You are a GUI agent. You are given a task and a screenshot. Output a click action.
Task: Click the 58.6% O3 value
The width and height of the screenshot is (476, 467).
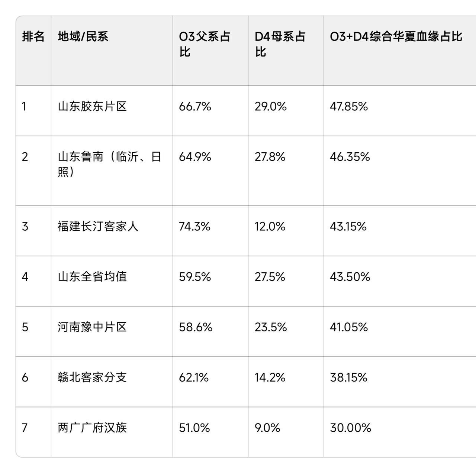[196, 327]
